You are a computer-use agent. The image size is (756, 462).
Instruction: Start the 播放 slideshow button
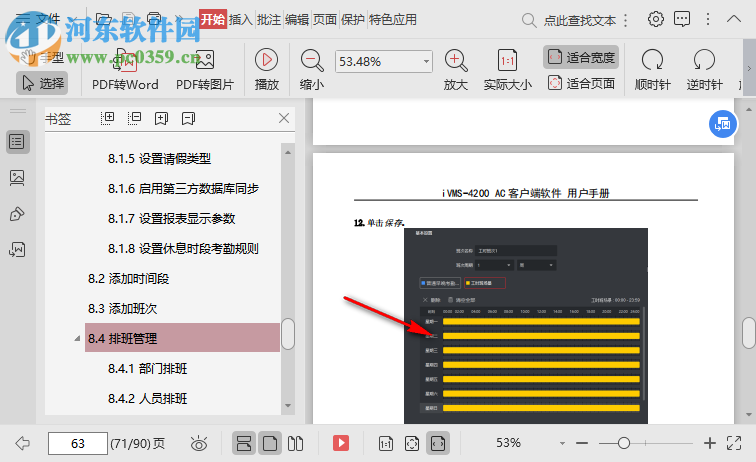(x=267, y=70)
